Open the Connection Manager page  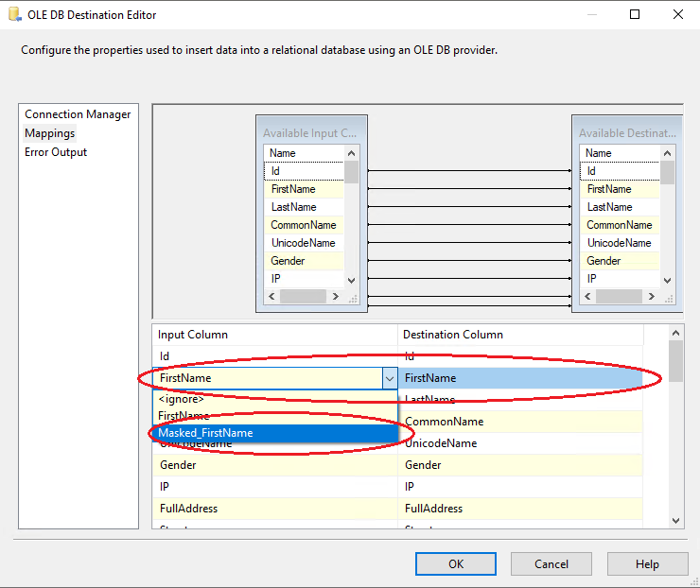(78, 114)
